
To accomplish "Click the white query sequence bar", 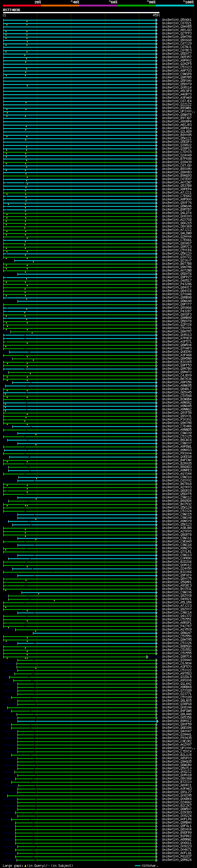I will point(81,13).
